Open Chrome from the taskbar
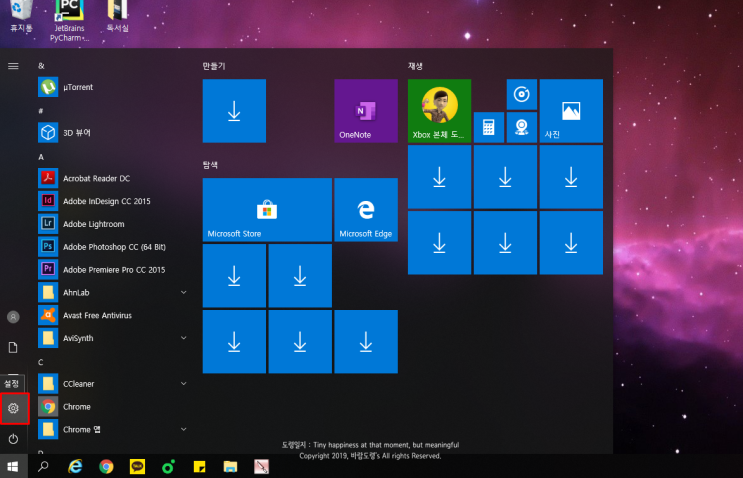743x478 pixels. point(106,467)
